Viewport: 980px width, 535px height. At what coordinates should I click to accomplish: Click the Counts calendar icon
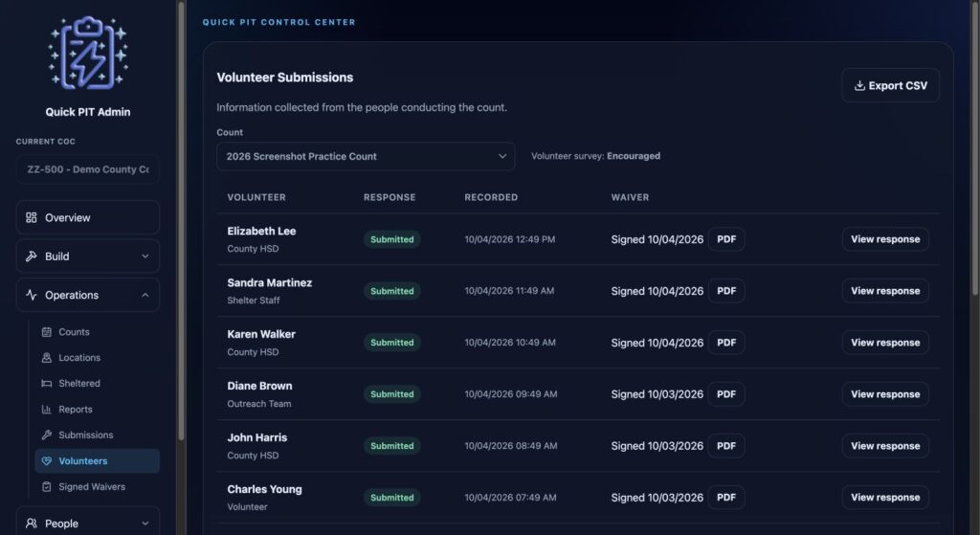[x=46, y=332]
